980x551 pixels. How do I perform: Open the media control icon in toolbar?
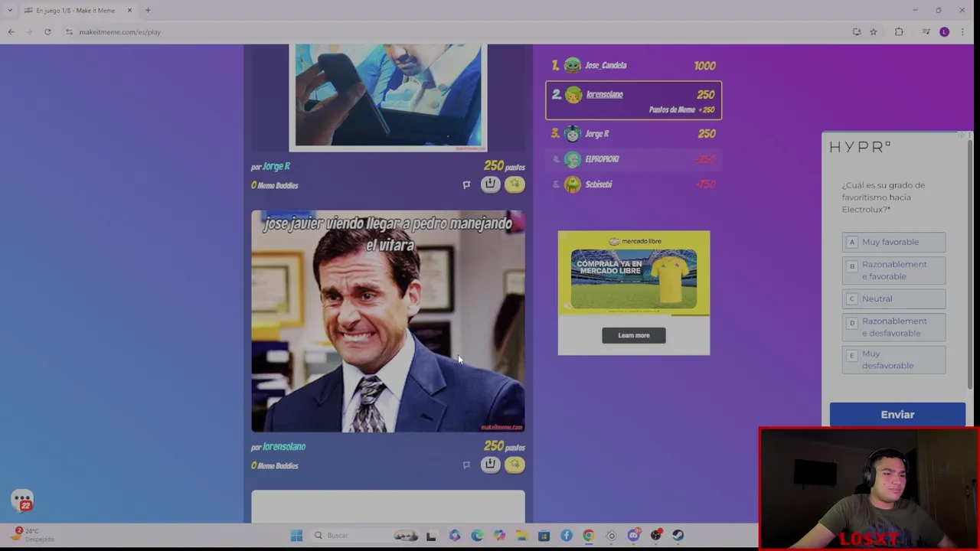point(926,32)
